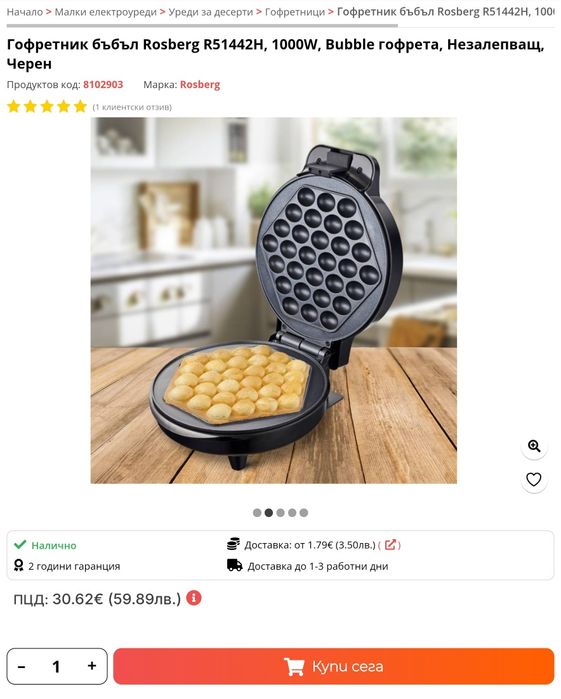Zoom the product image with magnifier icon
This screenshot has height=699, width=561.
[x=534, y=446]
